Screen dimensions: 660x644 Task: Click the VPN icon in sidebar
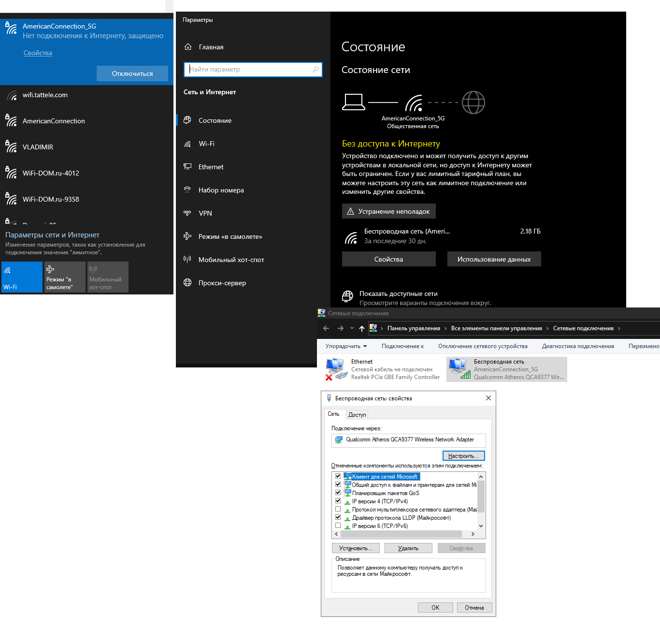187,213
